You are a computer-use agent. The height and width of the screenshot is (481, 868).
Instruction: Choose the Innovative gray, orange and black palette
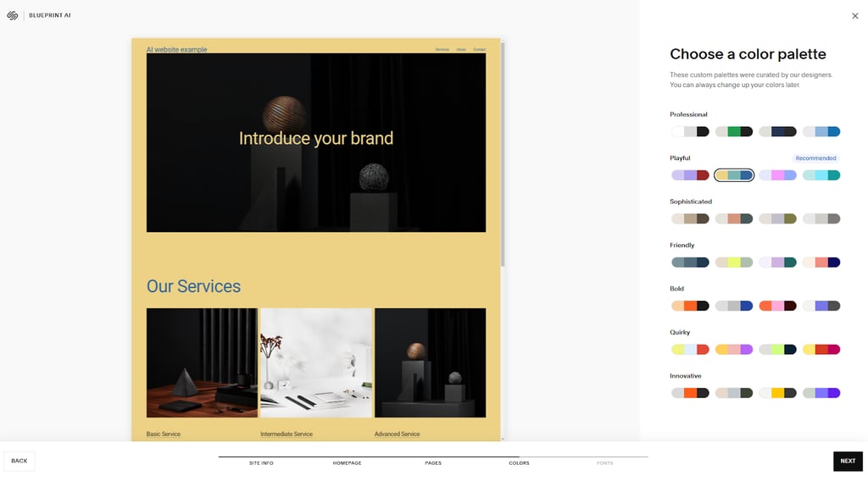point(690,393)
